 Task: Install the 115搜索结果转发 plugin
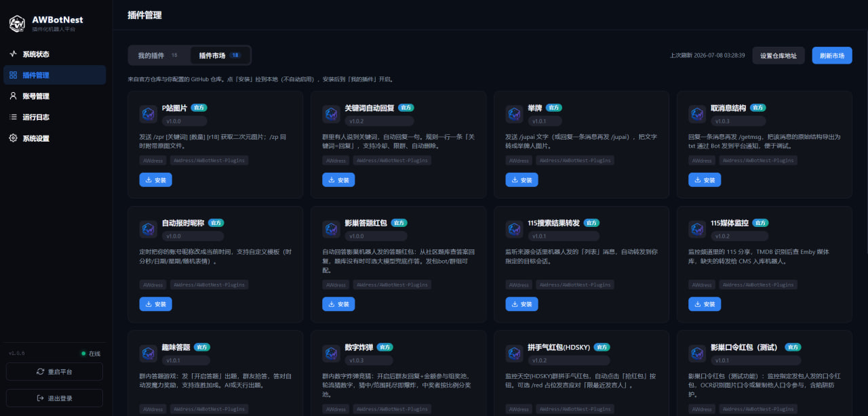pyautogui.click(x=521, y=304)
